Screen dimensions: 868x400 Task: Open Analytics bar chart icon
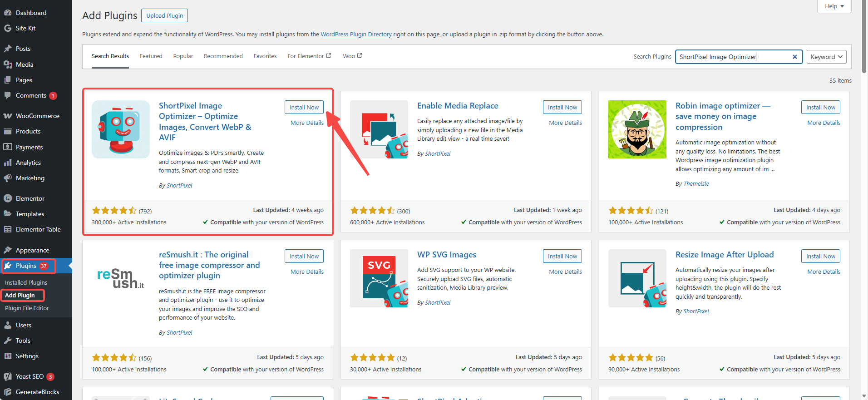coord(8,163)
